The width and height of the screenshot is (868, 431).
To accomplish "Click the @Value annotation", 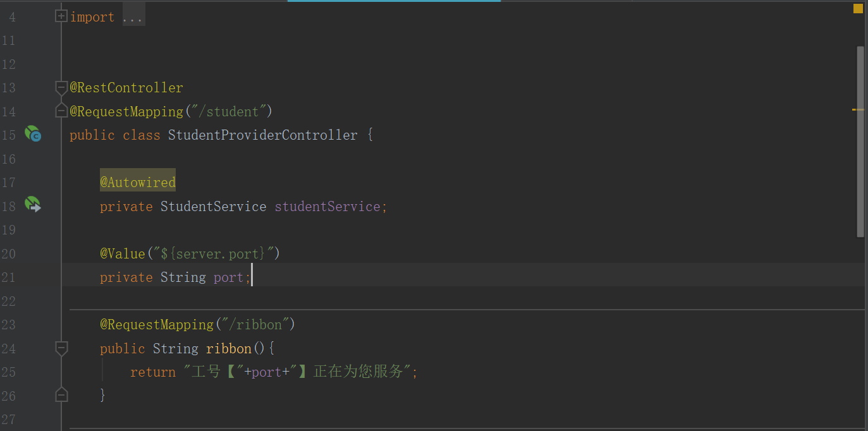I will 123,254.
